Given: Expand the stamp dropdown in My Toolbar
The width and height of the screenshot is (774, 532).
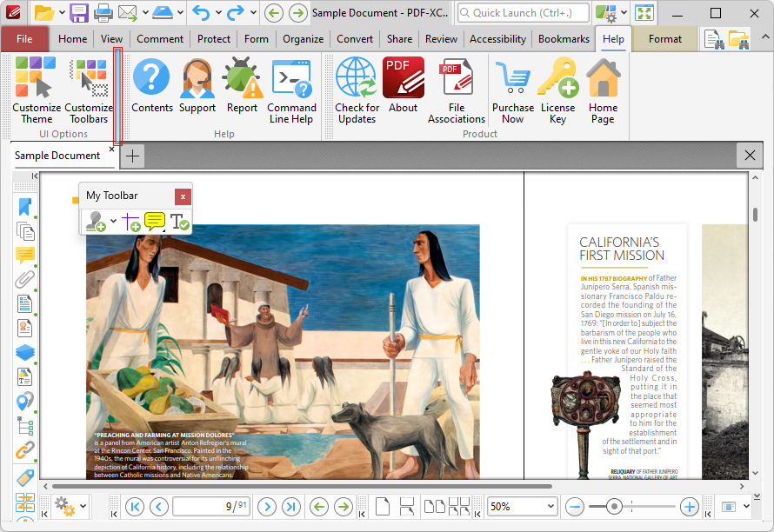Looking at the screenshot, I should pyautogui.click(x=114, y=221).
